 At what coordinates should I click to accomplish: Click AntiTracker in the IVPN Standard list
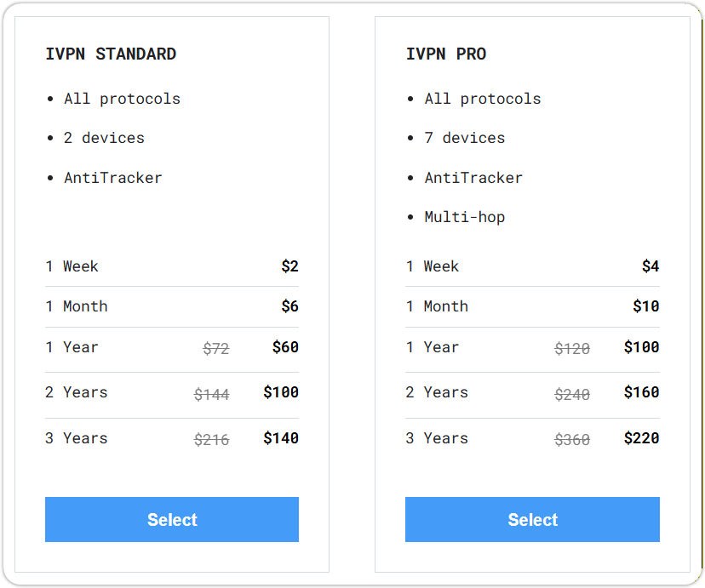click(112, 178)
